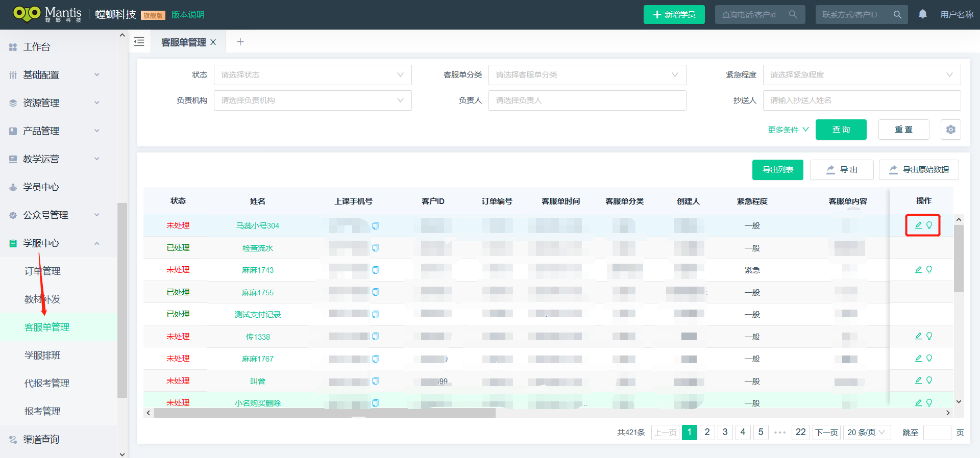Open the 紧急程度 dropdown
This screenshot has height=458, width=980.
(x=862, y=75)
